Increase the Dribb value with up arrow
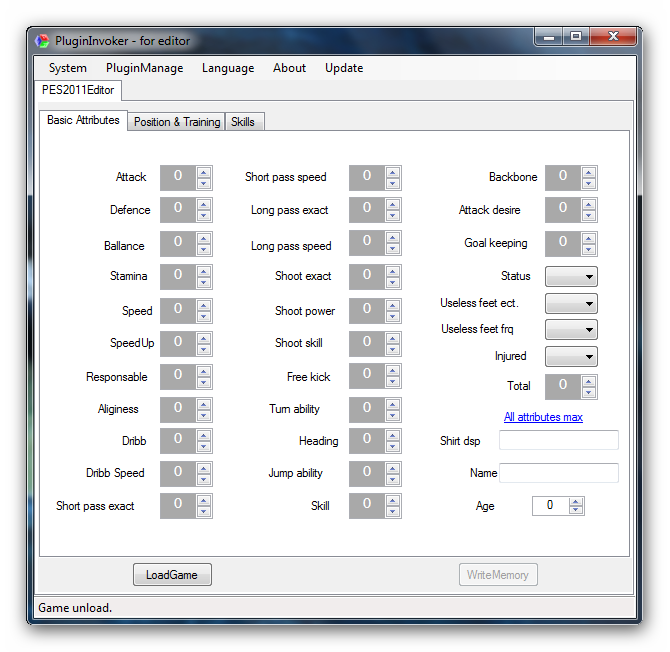The width and height of the screenshot is (670, 652). (204, 436)
